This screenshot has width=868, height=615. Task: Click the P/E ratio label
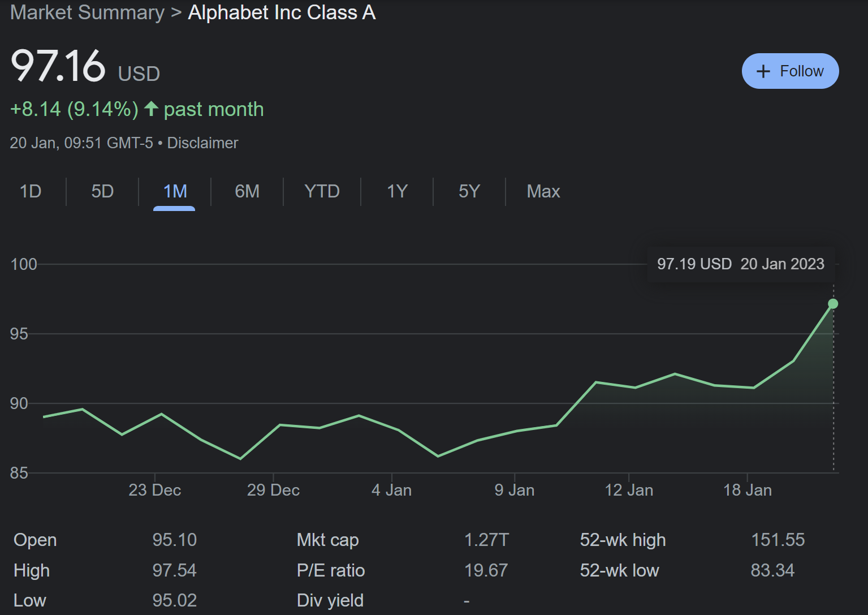pos(331,570)
